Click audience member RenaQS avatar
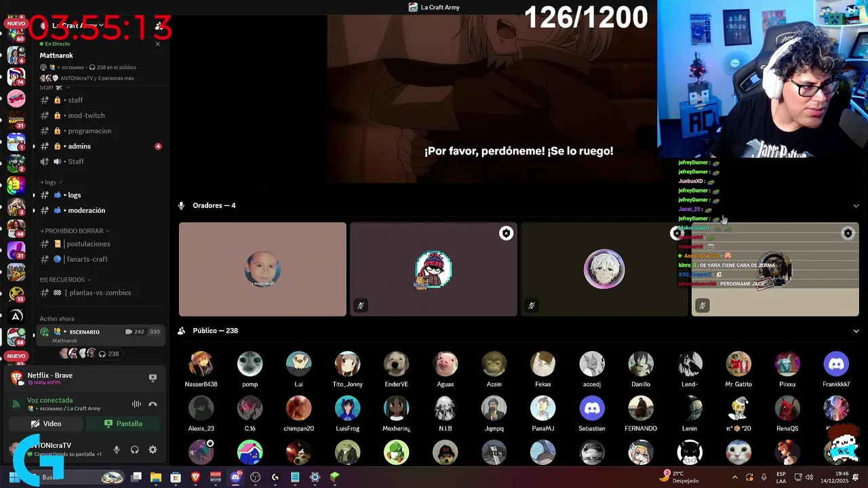868x488 pixels. [787, 409]
